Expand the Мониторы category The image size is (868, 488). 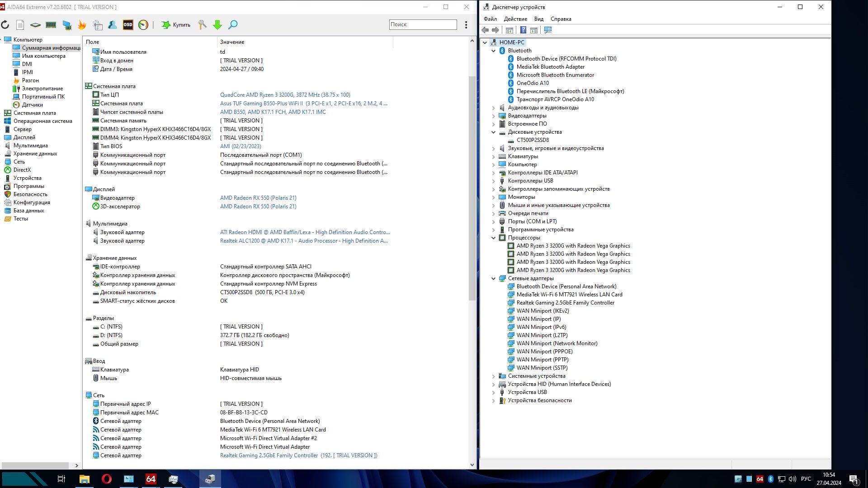(494, 197)
